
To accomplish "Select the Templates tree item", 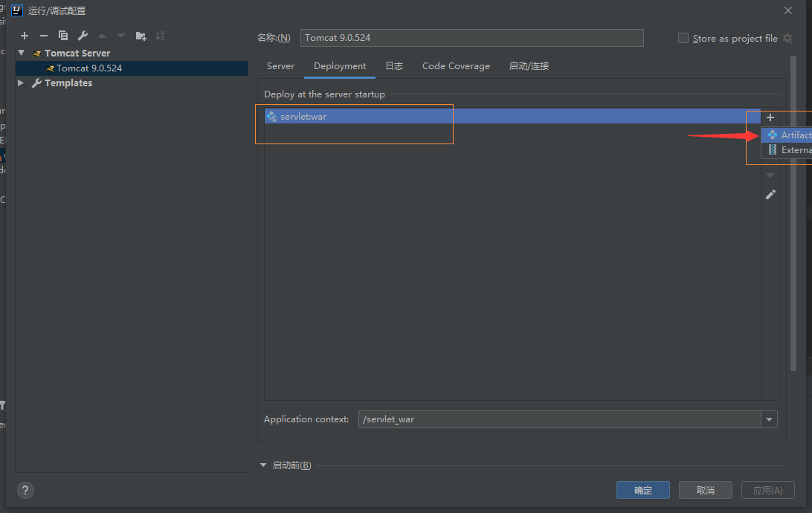I will tap(68, 83).
